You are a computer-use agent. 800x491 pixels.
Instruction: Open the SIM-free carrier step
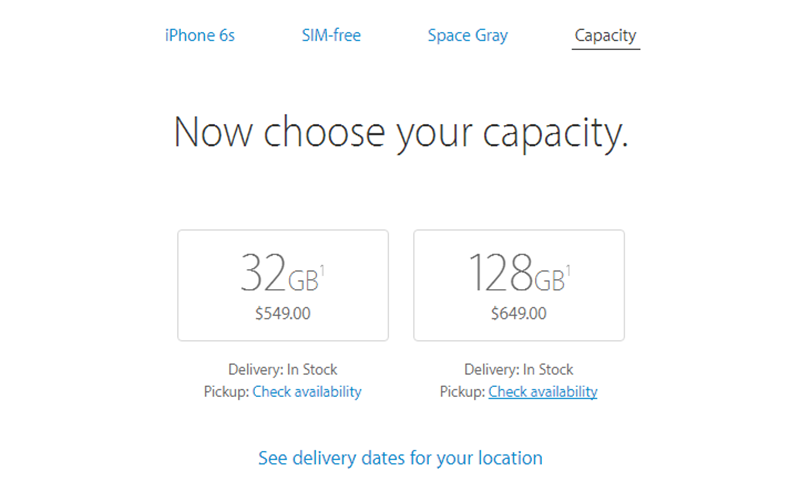click(331, 36)
